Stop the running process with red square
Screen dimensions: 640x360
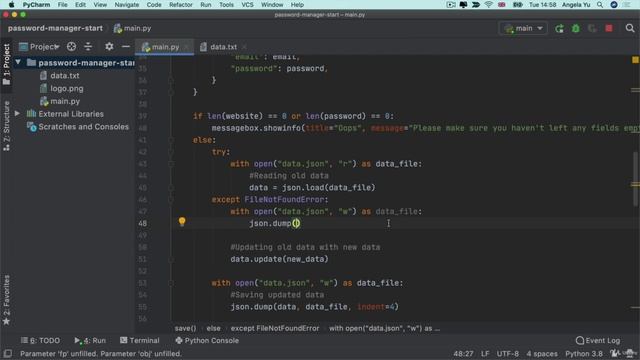tap(609, 29)
